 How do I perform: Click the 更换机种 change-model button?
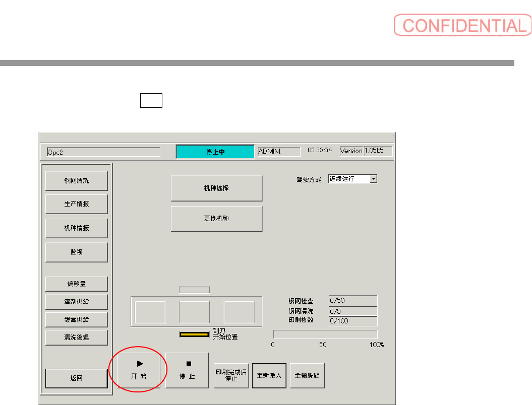click(x=216, y=219)
